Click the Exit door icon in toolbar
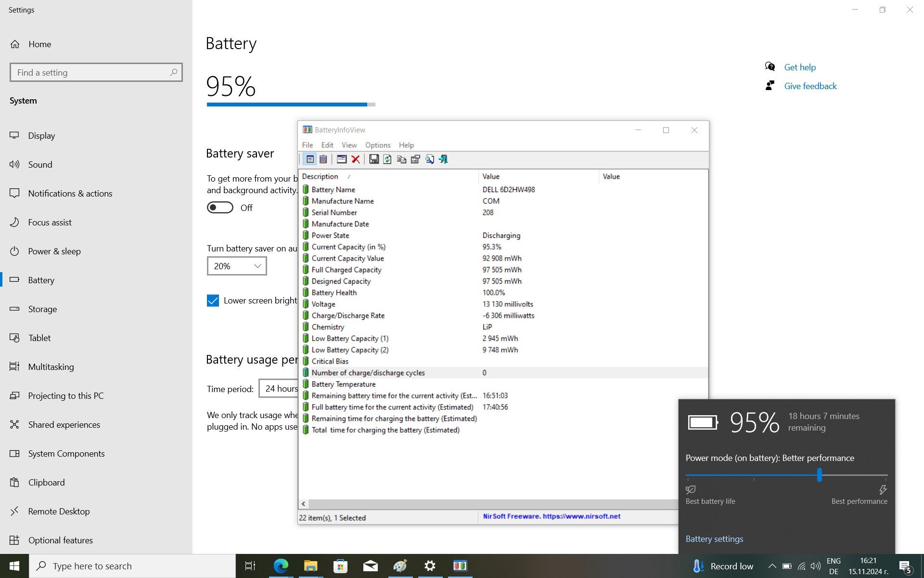The height and width of the screenshot is (578, 924). (443, 159)
